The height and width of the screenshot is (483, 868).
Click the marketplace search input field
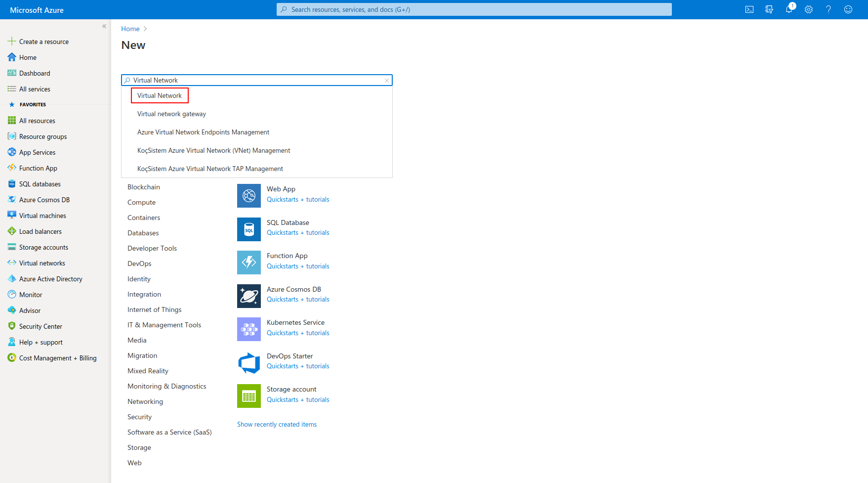pos(257,80)
